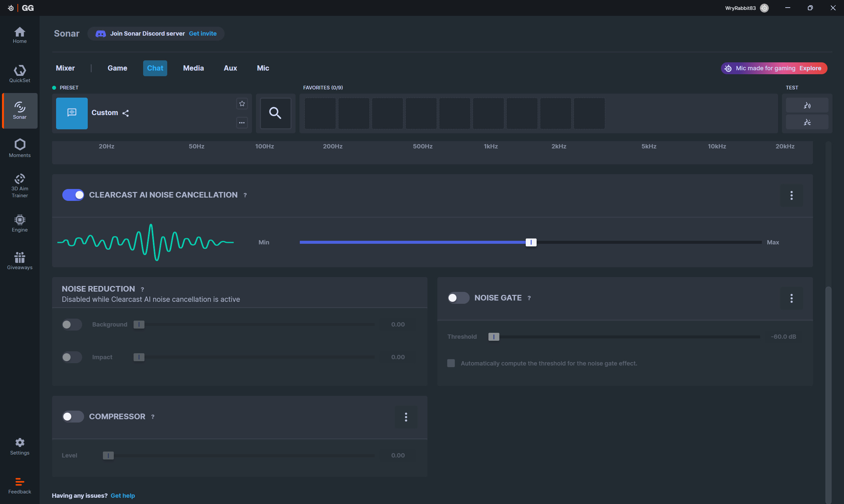The height and width of the screenshot is (504, 844).
Task: Click the upper test sound button
Action: pos(807,105)
